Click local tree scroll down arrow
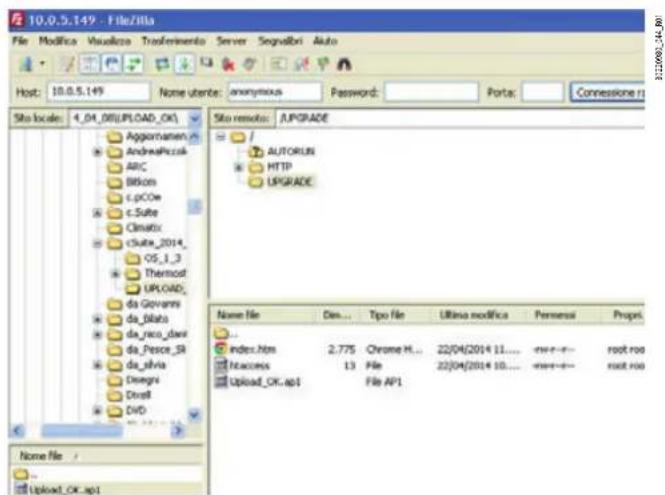The image size is (665, 495). (x=195, y=414)
